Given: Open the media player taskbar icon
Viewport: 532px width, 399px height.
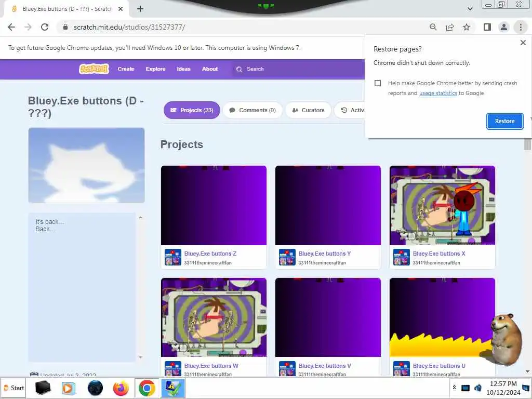Looking at the screenshot, I should pyautogui.click(x=69, y=388).
